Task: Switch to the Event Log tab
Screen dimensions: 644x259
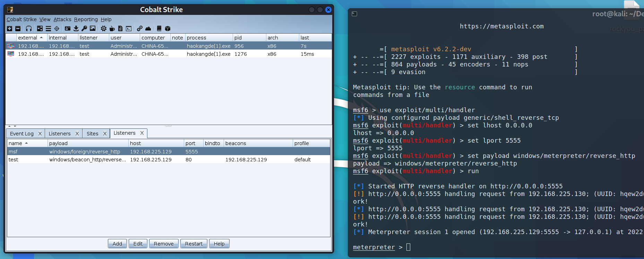Action: [x=22, y=134]
